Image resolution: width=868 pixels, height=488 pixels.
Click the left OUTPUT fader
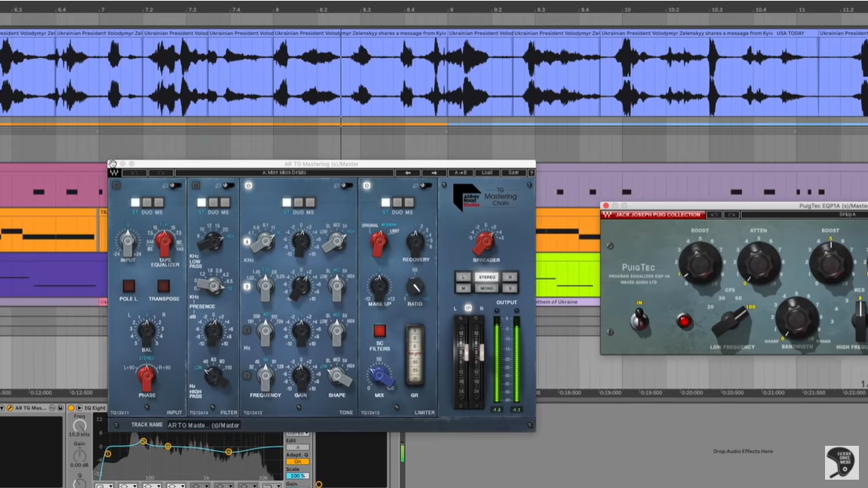click(x=466, y=352)
